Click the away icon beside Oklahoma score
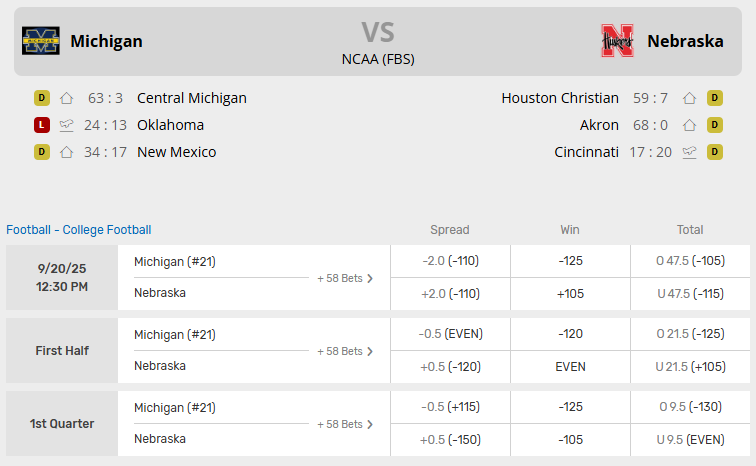Screen dimensions: 756x466 pyautogui.click(x=67, y=125)
